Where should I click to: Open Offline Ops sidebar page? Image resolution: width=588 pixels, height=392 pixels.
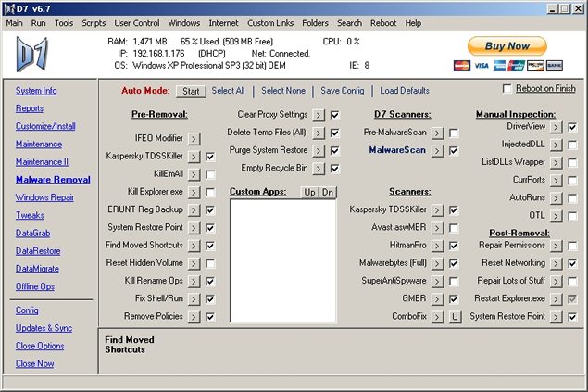[35, 286]
